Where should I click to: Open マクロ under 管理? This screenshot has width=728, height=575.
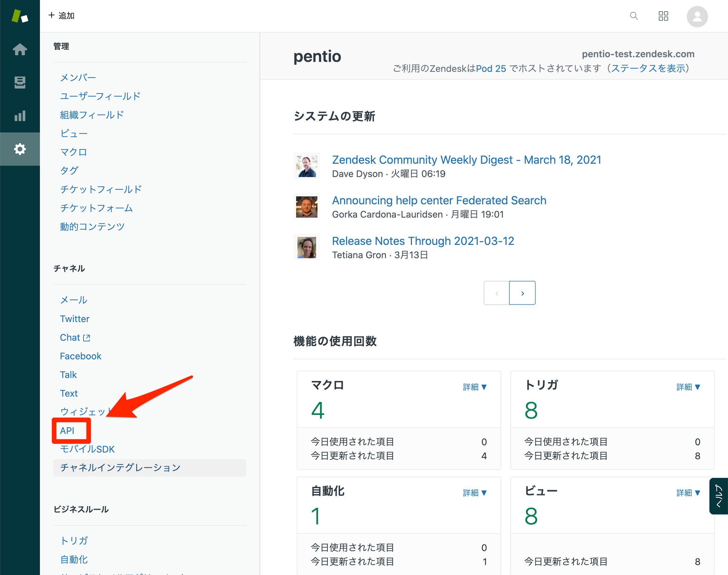pos(74,152)
